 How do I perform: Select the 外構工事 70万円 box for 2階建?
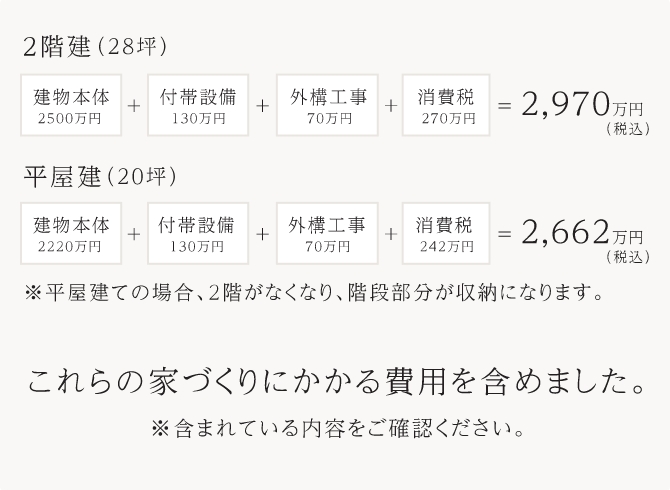[327, 105]
